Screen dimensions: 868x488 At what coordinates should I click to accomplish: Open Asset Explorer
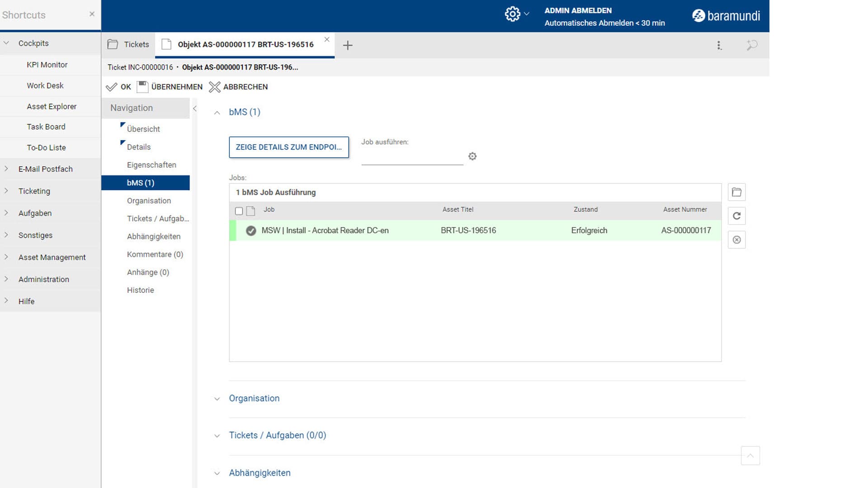point(52,107)
